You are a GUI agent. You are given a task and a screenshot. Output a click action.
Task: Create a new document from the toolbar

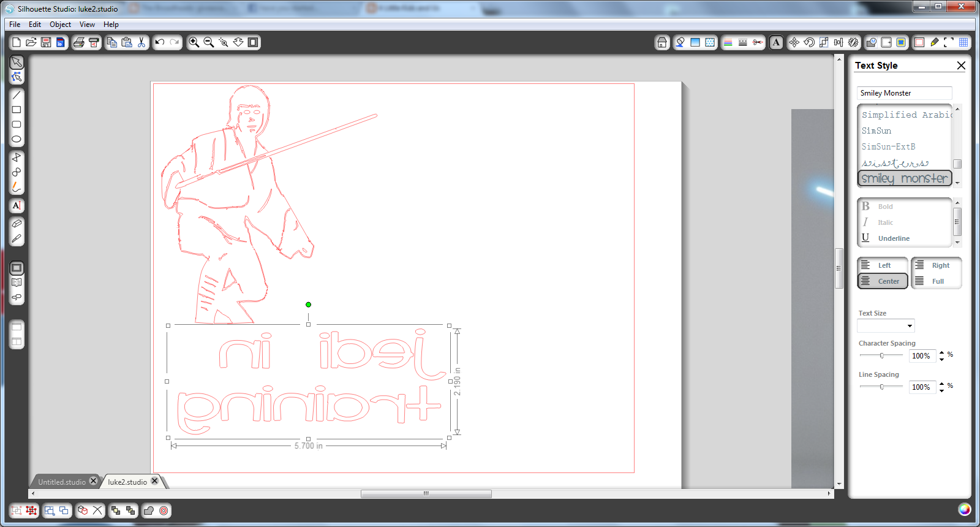pyautogui.click(x=17, y=42)
